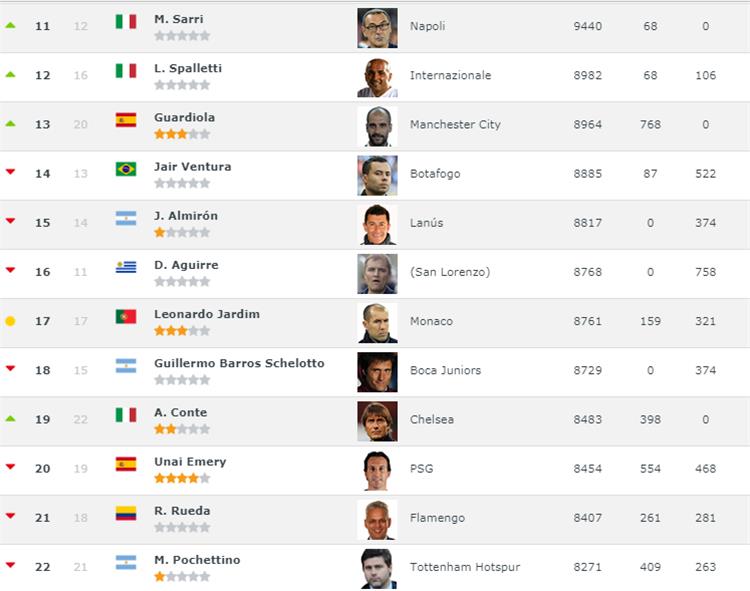Click the Tottenham Hotspur club name

click(465, 567)
